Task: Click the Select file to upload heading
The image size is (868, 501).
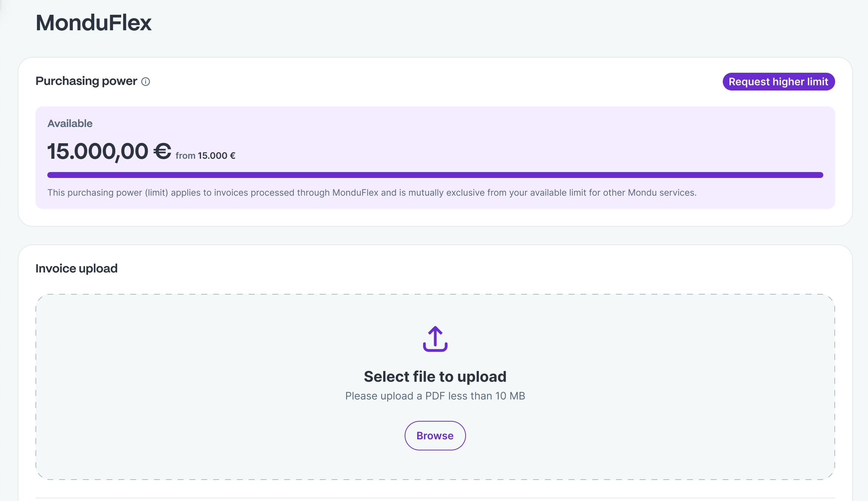Action: pyautogui.click(x=435, y=377)
